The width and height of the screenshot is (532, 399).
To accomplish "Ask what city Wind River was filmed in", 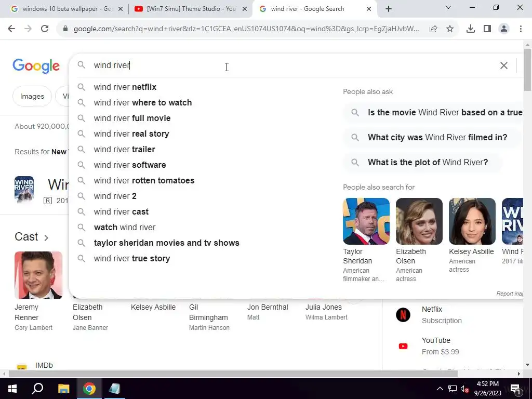I will coord(431,137).
